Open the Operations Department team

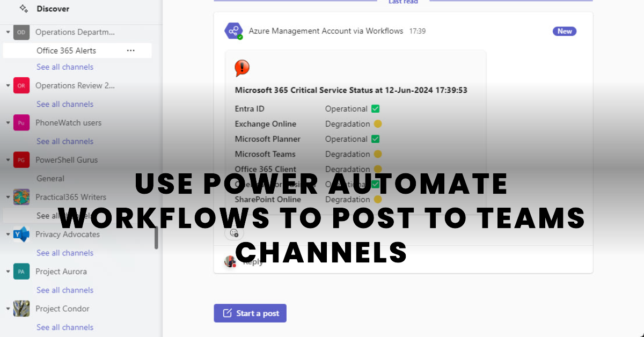click(75, 32)
